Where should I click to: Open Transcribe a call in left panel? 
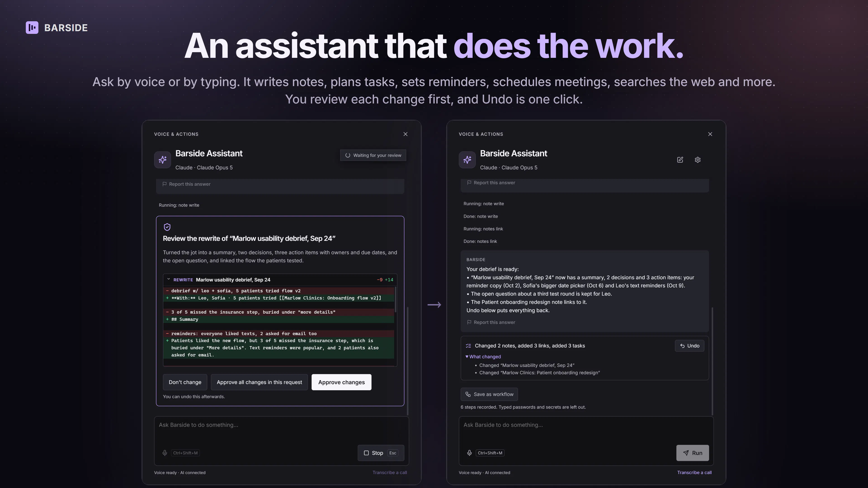[389, 472]
